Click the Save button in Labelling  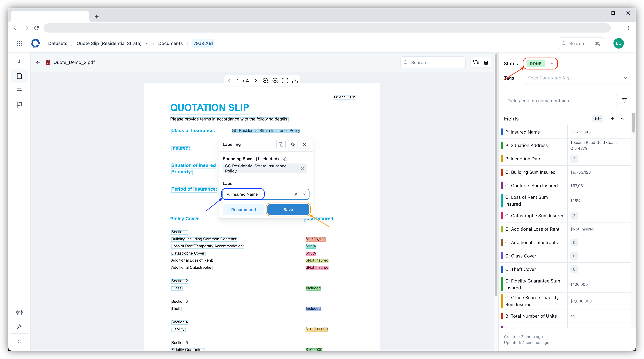[288, 210]
